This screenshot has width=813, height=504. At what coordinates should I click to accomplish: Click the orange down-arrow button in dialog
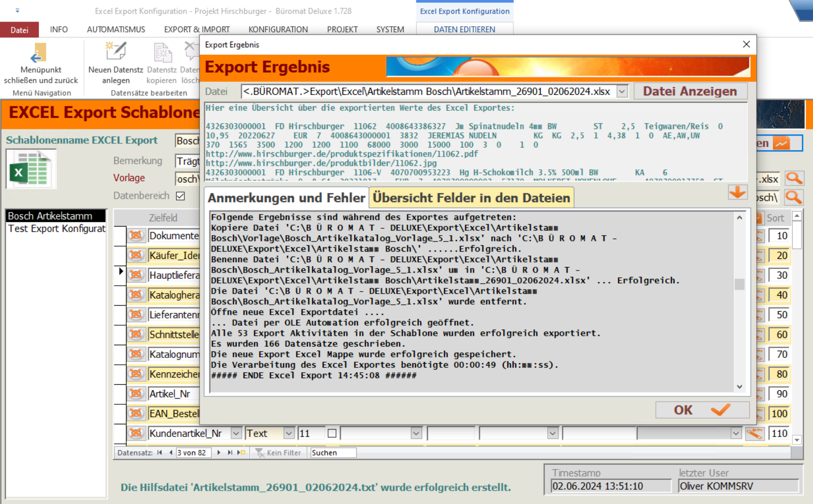coord(737,192)
